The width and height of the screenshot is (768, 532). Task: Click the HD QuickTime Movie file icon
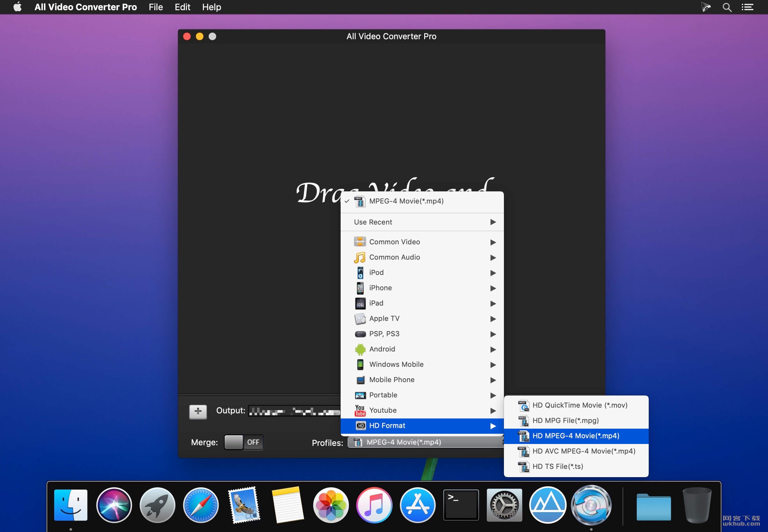[x=523, y=405]
